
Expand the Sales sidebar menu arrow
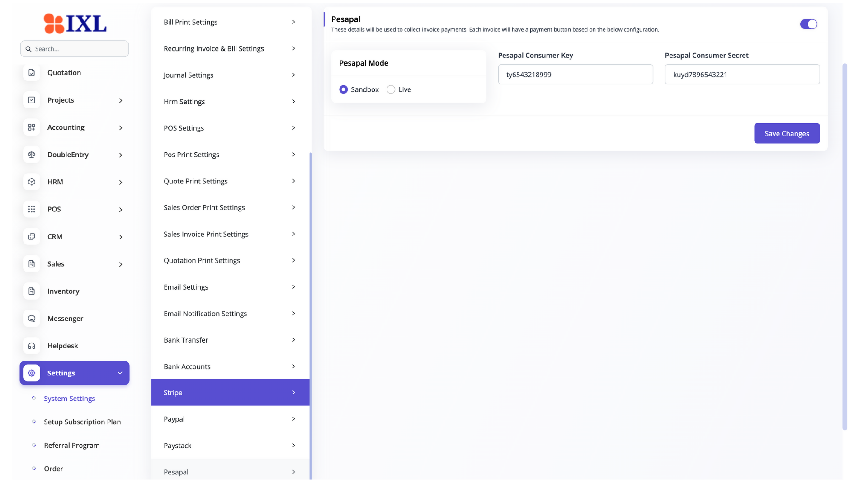121,264
